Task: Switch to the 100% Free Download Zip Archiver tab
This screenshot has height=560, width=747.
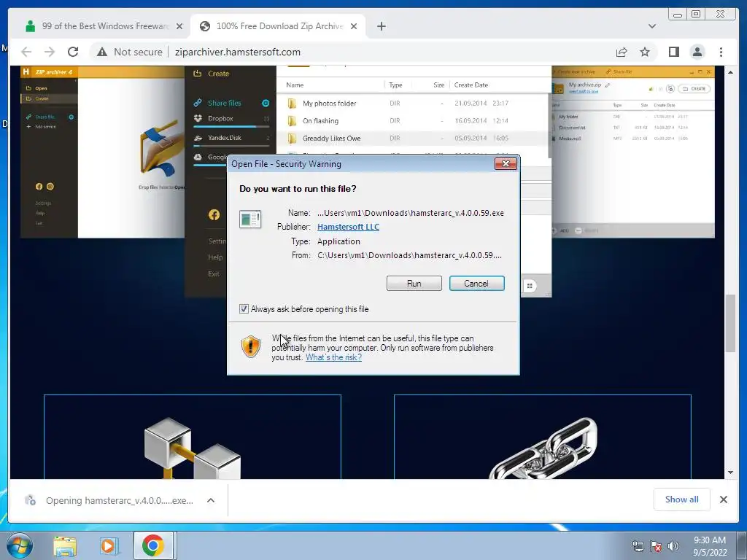Action: pos(279,26)
